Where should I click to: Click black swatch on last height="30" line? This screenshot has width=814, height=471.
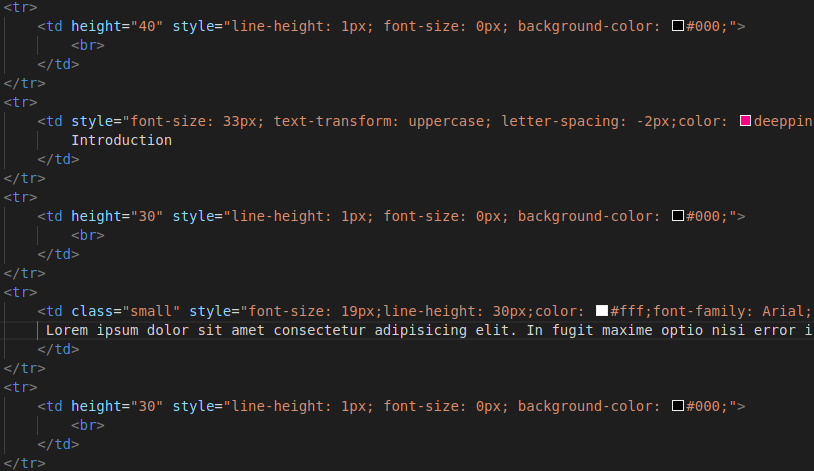coord(677,406)
